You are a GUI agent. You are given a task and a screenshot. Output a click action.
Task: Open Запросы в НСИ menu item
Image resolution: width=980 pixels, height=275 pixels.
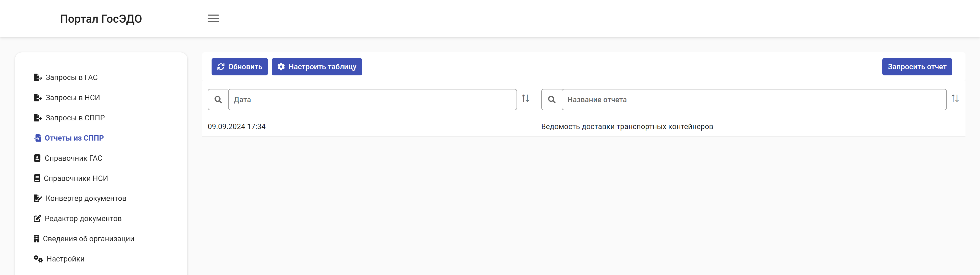(73, 98)
